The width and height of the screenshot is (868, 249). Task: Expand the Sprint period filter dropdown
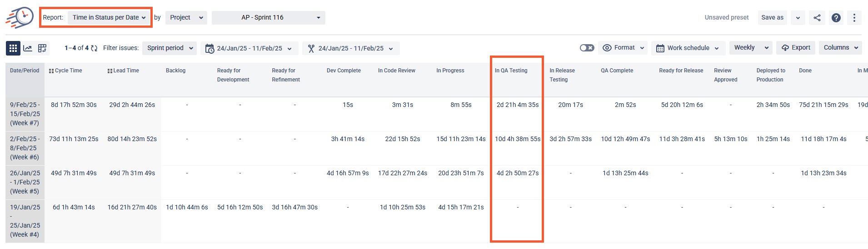(x=170, y=48)
